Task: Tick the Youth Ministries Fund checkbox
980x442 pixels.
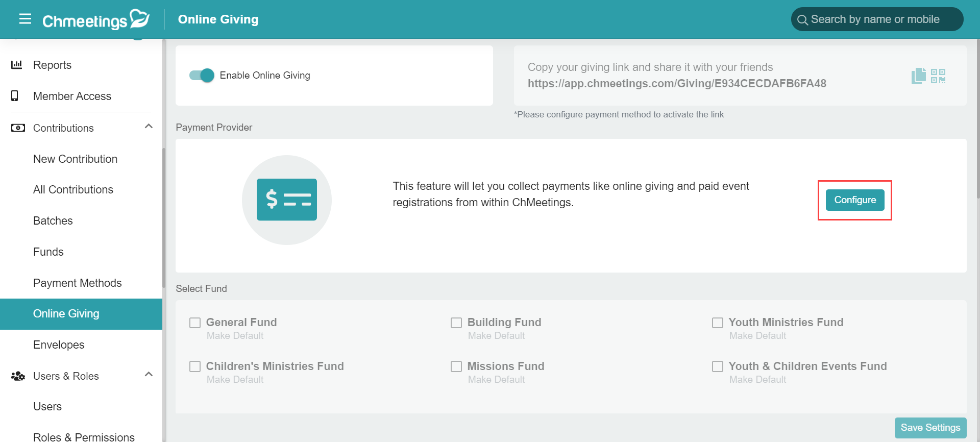Action: (x=718, y=323)
